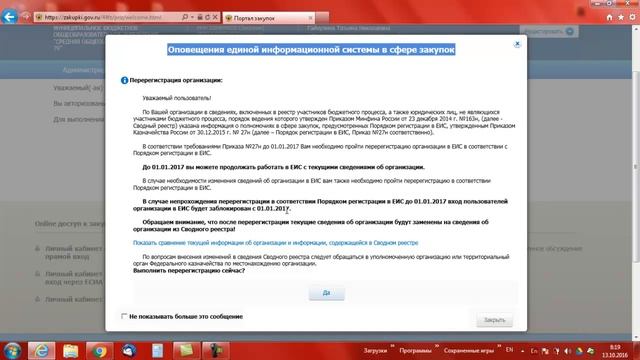The width and height of the screenshot is (640, 360).
Task: Open the screen recorder app on the taskbar
Action: pyautogui.click(x=216, y=351)
